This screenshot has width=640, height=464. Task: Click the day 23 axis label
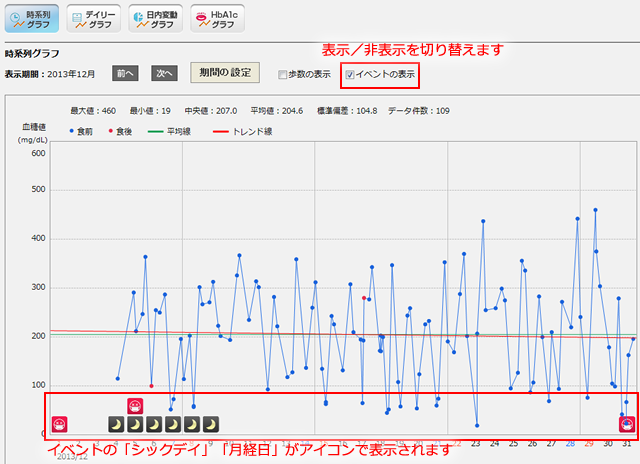[476, 443]
